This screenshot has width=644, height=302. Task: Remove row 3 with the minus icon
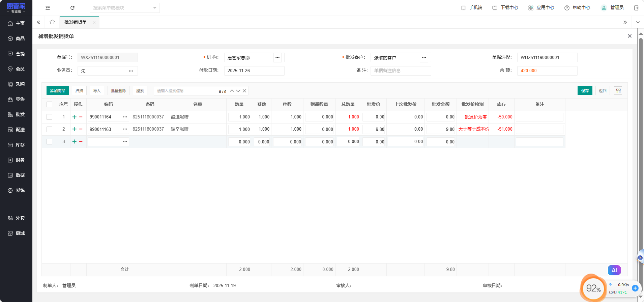point(81,141)
